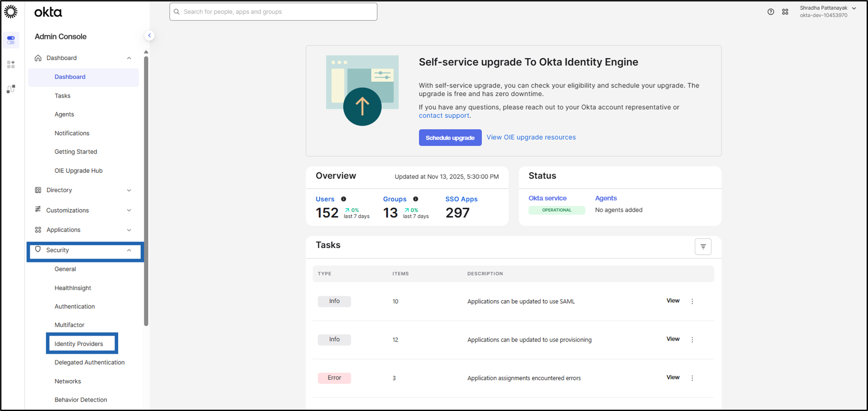
Task: Click the Okta sunburst logo icon
Action: click(11, 12)
